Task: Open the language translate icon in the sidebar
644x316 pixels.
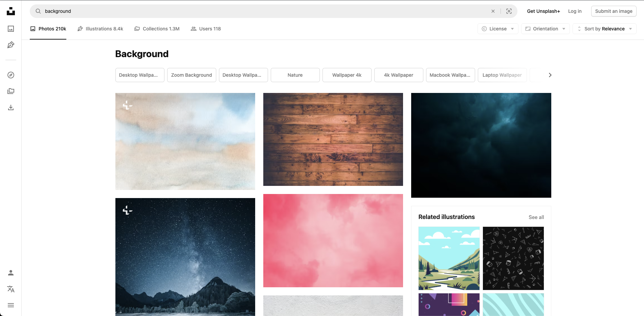Action: pos(11,289)
